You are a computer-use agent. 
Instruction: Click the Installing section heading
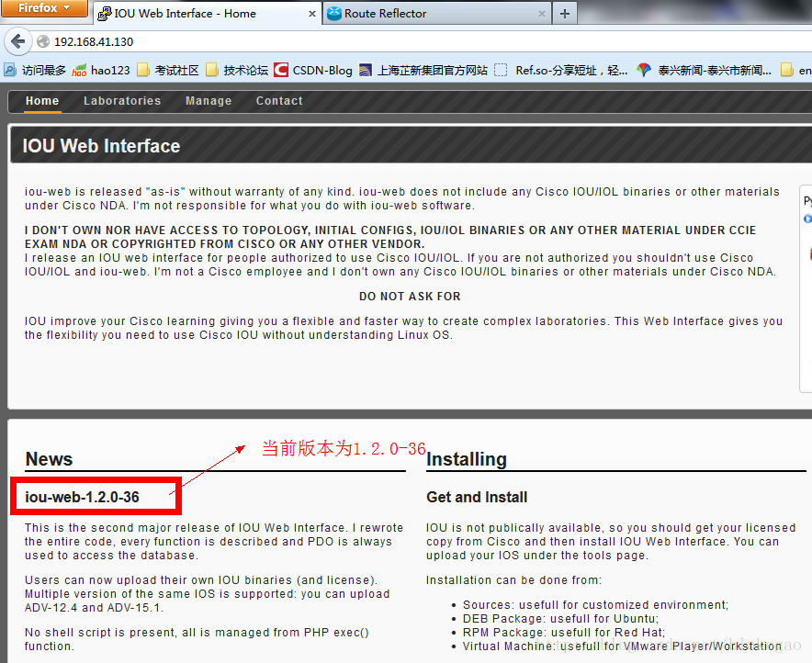(467, 459)
